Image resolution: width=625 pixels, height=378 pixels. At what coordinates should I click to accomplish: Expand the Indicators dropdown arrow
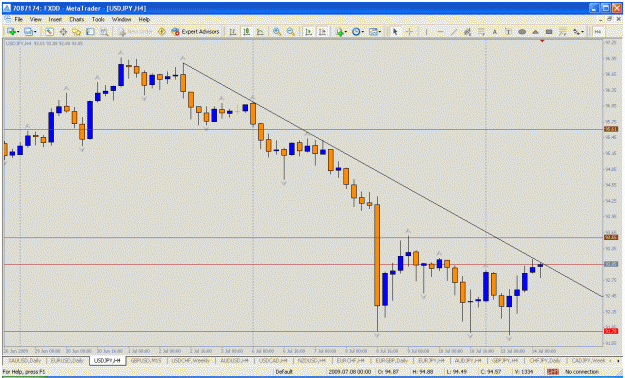pyautogui.click(x=346, y=32)
